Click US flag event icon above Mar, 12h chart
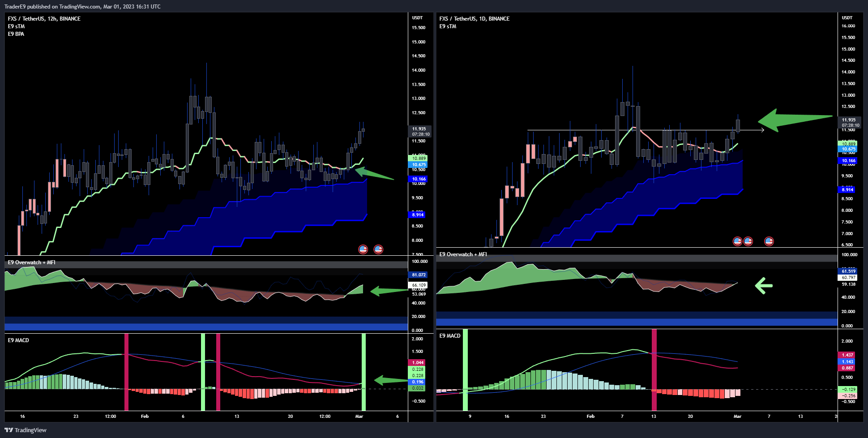The height and width of the screenshot is (438, 868). (x=363, y=249)
